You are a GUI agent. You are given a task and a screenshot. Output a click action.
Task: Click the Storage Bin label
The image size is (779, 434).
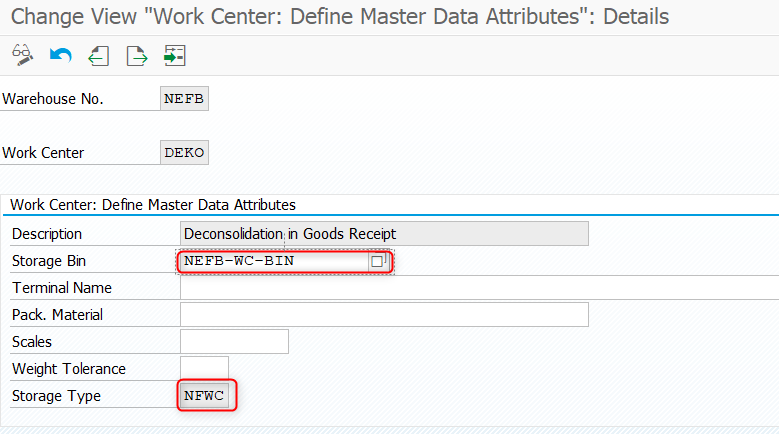coord(49,261)
